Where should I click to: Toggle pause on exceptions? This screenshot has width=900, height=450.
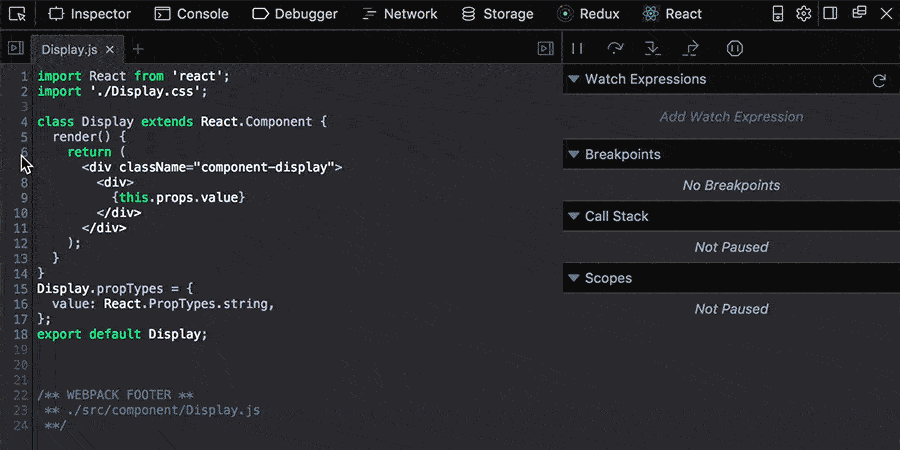[734, 48]
